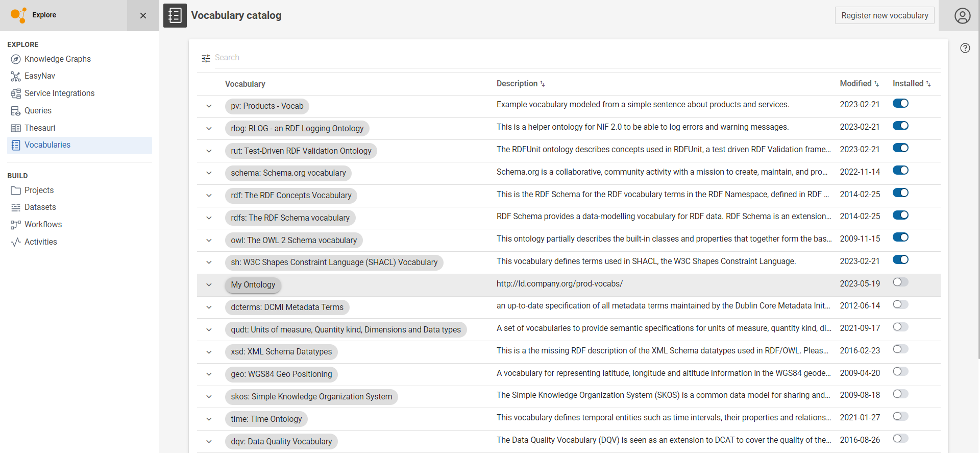Open the Workflows section

tap(43, 225)
